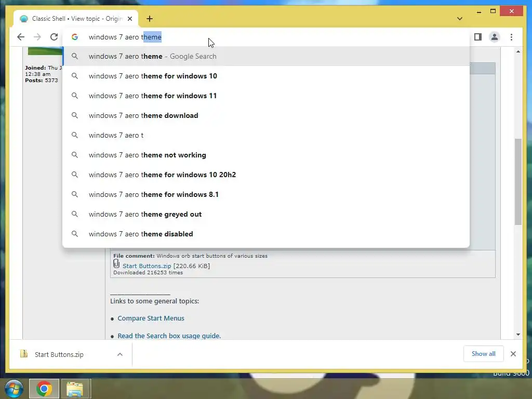This screenshot has height=399, width=532.
Task: Click the page scroll down arrow
Action: tap(518, 335)
